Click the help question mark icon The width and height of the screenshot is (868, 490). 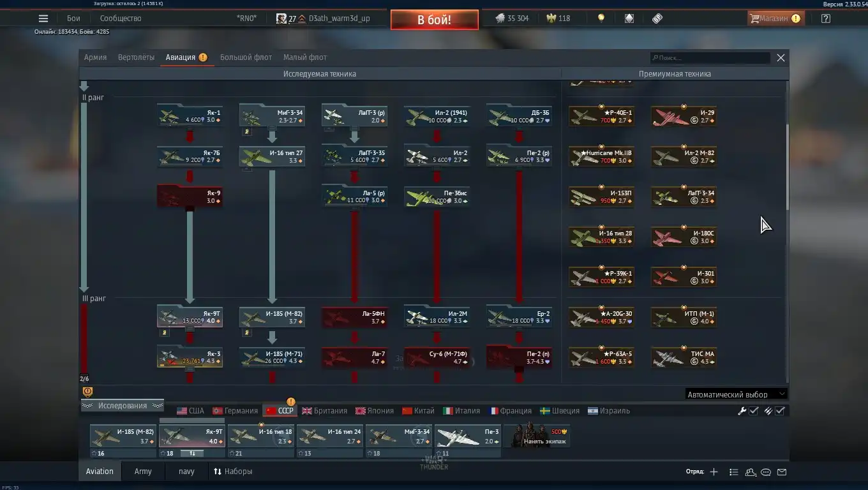tap(826, 19)
